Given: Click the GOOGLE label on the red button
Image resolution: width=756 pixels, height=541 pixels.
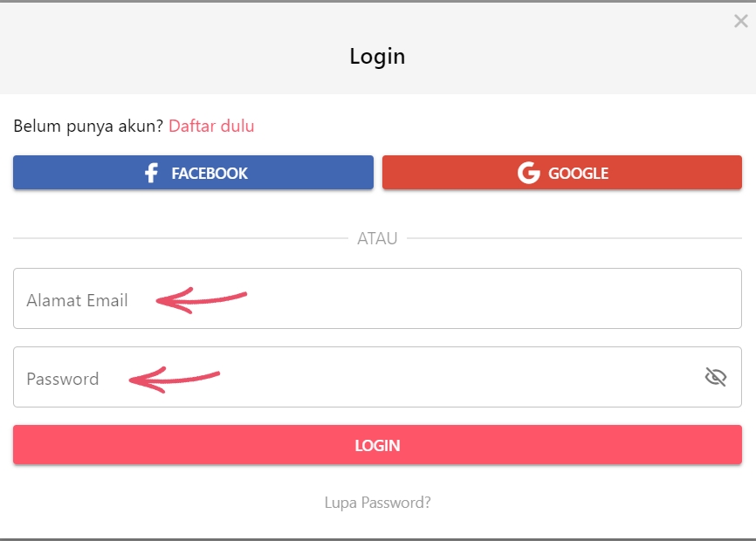Looking at the screenshot, I should (578, 173).
